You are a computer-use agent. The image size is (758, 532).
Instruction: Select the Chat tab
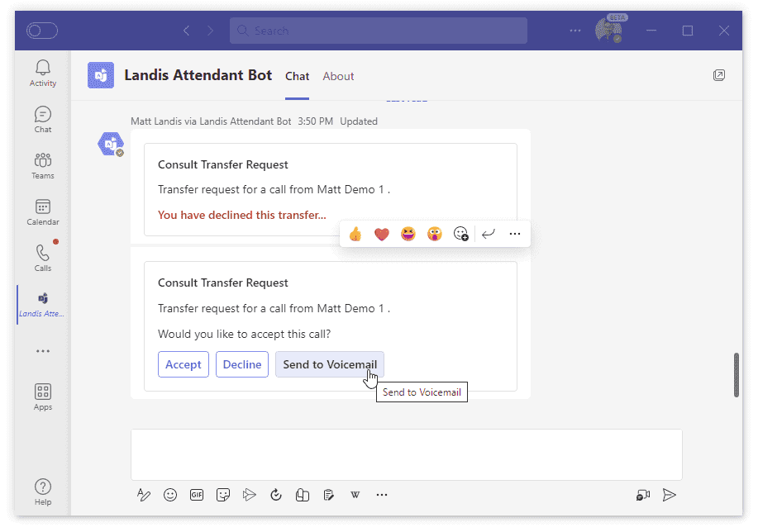(x=297, y=76)
